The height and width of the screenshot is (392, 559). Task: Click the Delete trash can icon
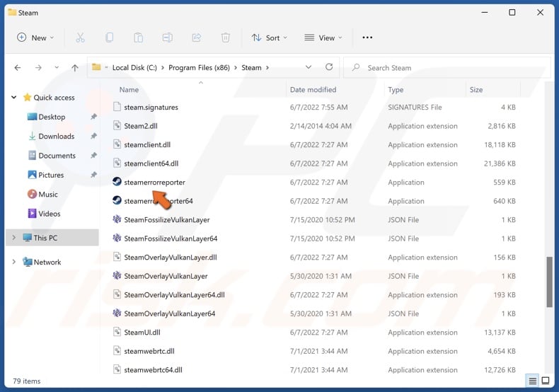(225, 38)
